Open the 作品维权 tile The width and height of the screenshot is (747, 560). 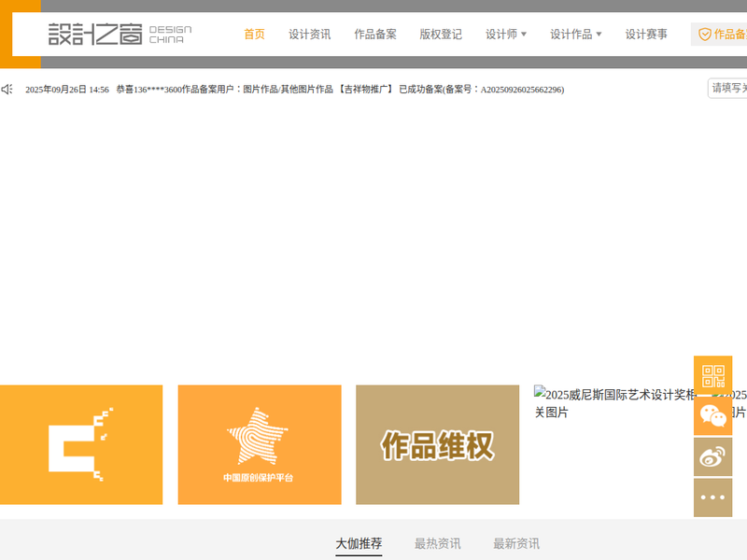coord(437,445)
